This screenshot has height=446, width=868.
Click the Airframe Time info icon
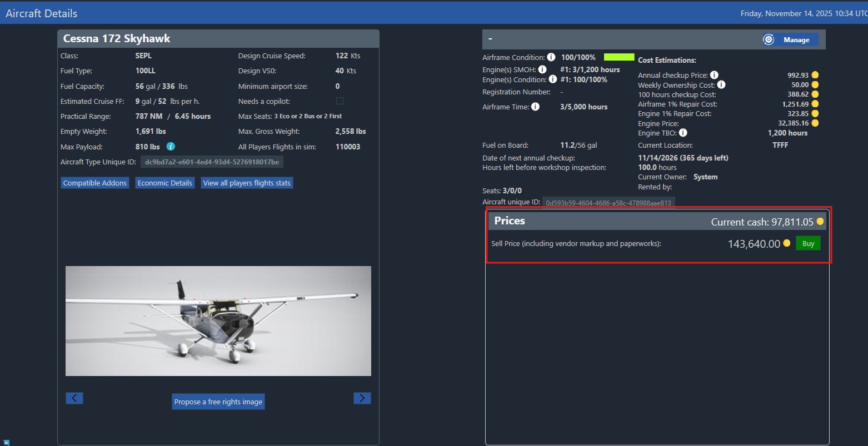[535, 106]
